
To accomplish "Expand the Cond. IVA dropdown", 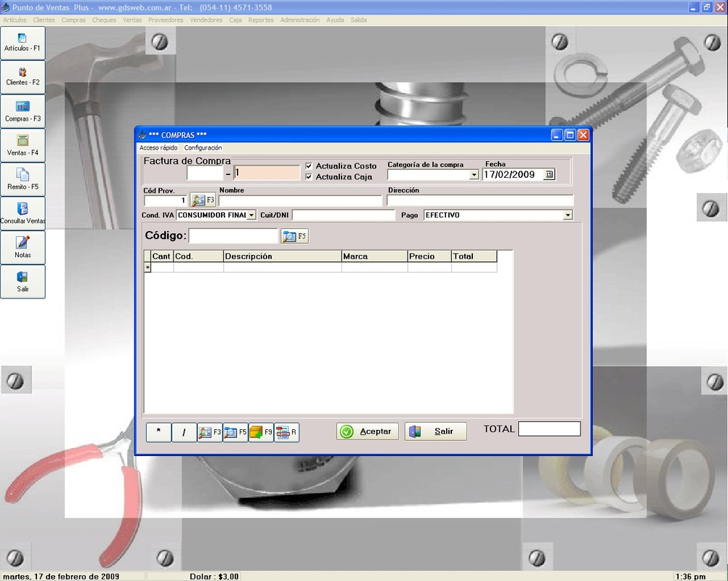I will [252, 214].
